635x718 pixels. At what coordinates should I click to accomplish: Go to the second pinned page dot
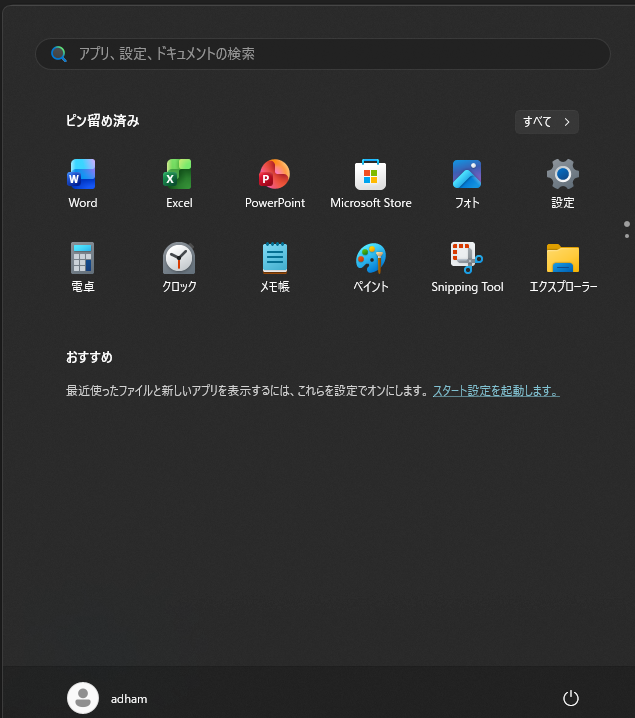(x=627, y=236)
